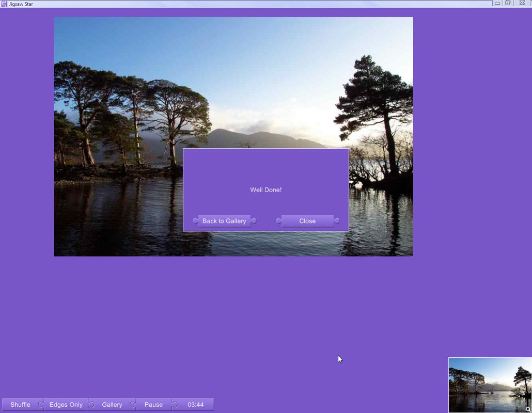Screen dimensions: 532x413
Task: Click the lone tree on the puzzle's right
Action: tap(380, 103)
